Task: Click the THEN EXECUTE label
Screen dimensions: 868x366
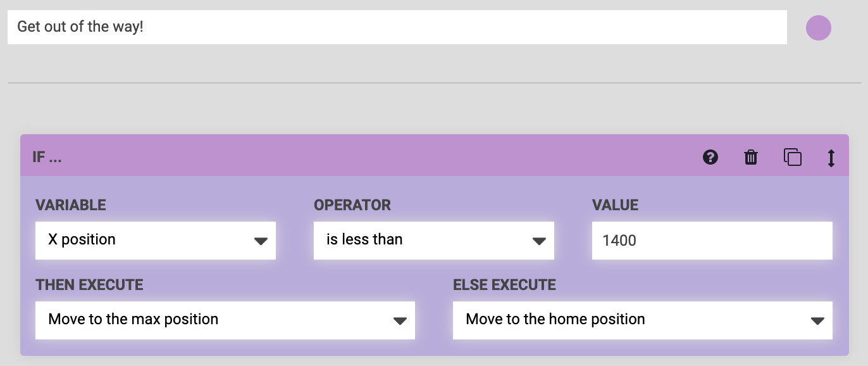Action: pos(90,285)
